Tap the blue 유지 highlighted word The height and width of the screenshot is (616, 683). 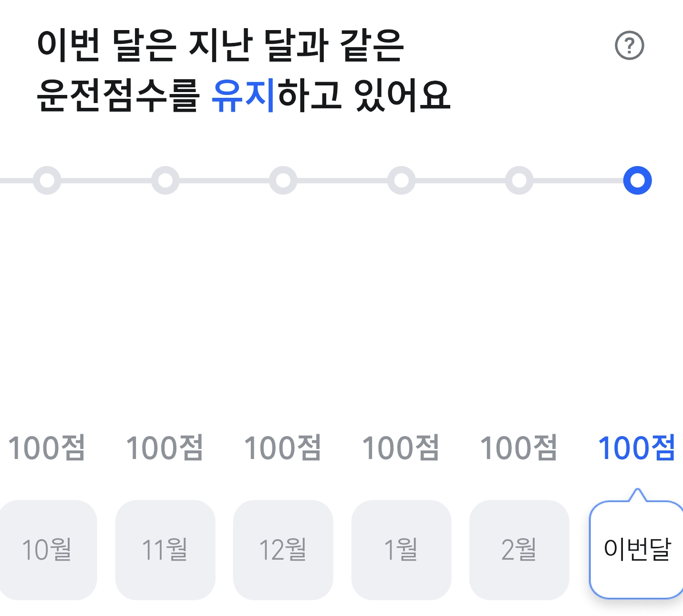243,95
